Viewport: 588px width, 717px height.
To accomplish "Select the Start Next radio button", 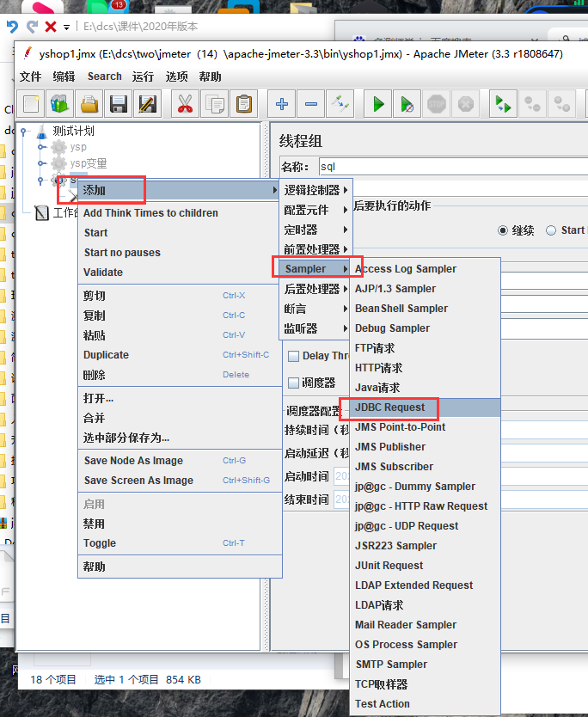I will (x=551, y=230).
